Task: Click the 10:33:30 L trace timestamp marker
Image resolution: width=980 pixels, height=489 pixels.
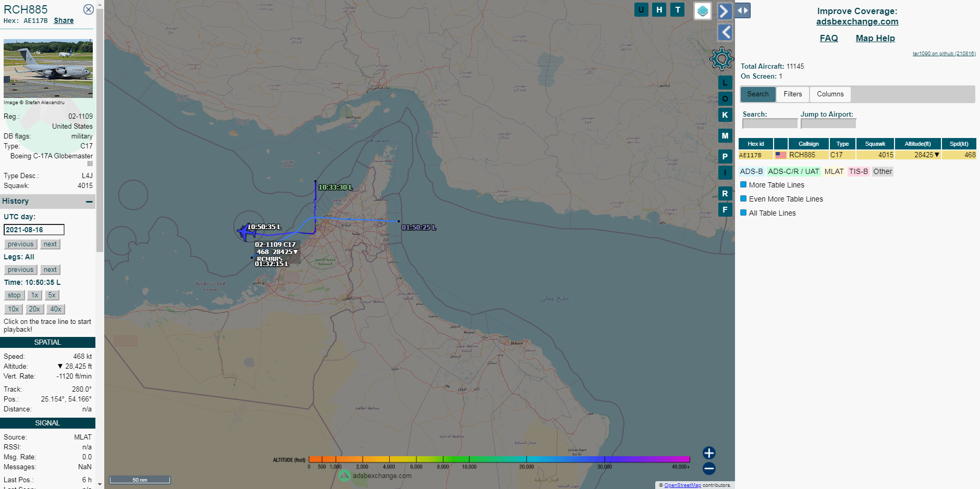Action: (335, 187)
